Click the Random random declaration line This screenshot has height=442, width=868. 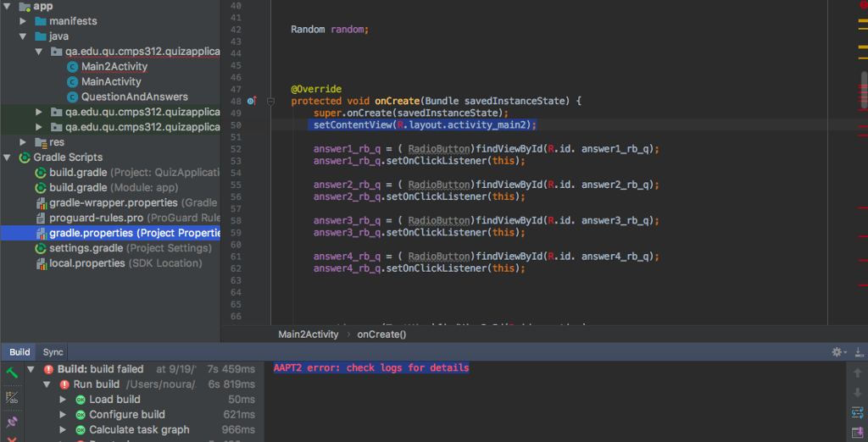coord(330,30)
